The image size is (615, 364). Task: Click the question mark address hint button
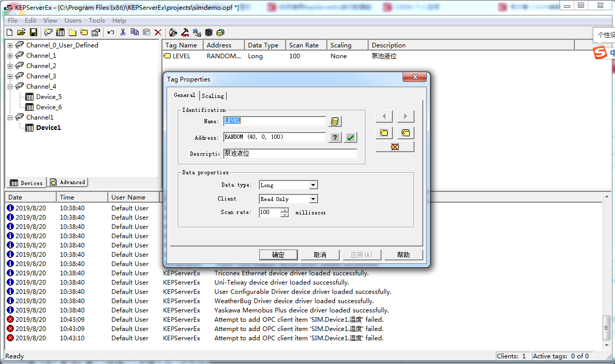click(335, 137)
